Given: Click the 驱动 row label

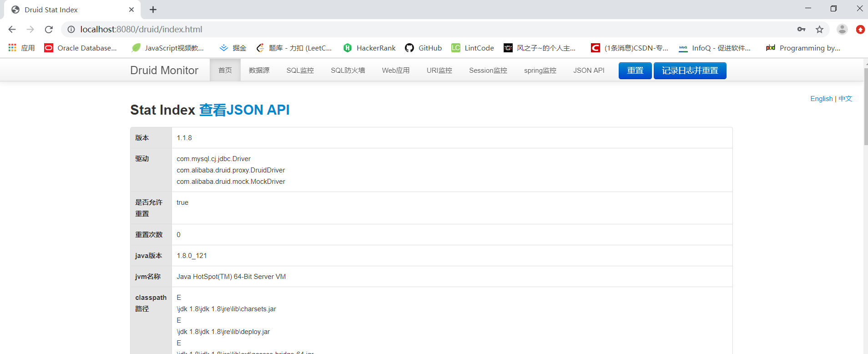Looking at the screenshot, I should point(142,159).
